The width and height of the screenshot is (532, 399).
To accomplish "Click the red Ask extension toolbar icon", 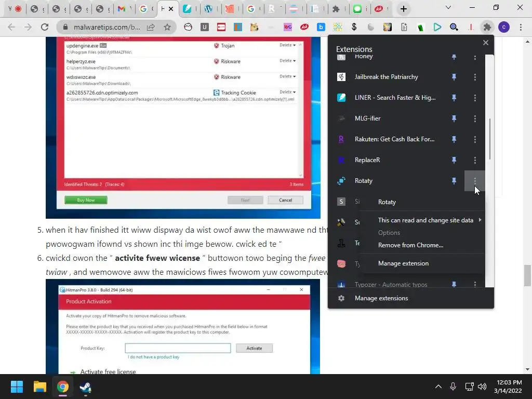I will (x=304, y=27).
